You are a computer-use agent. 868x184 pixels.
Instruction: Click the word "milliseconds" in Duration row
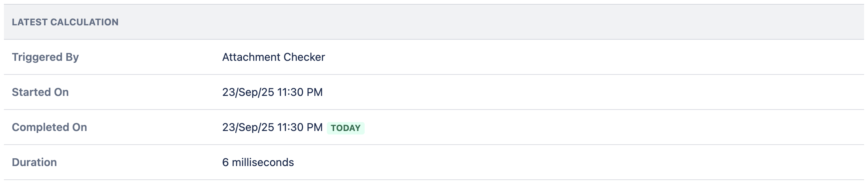click(x=263, y=163)
